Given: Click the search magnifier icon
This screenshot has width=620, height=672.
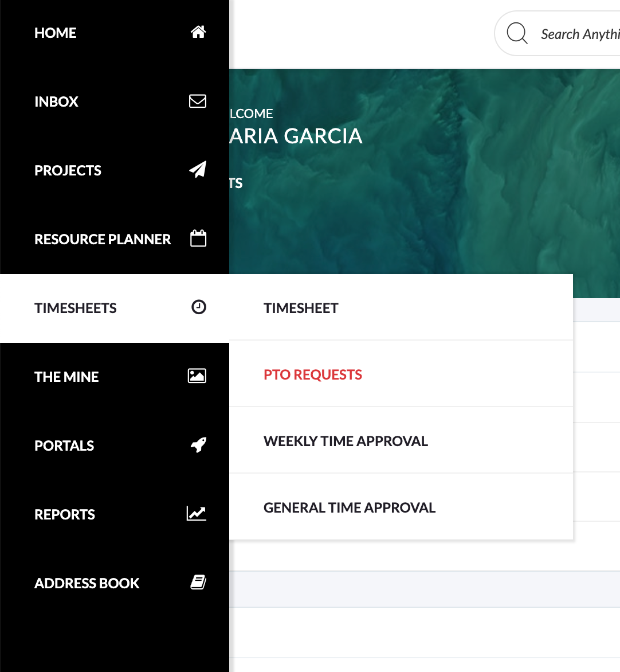Looking at the screenshot, I should coord(517,33).
